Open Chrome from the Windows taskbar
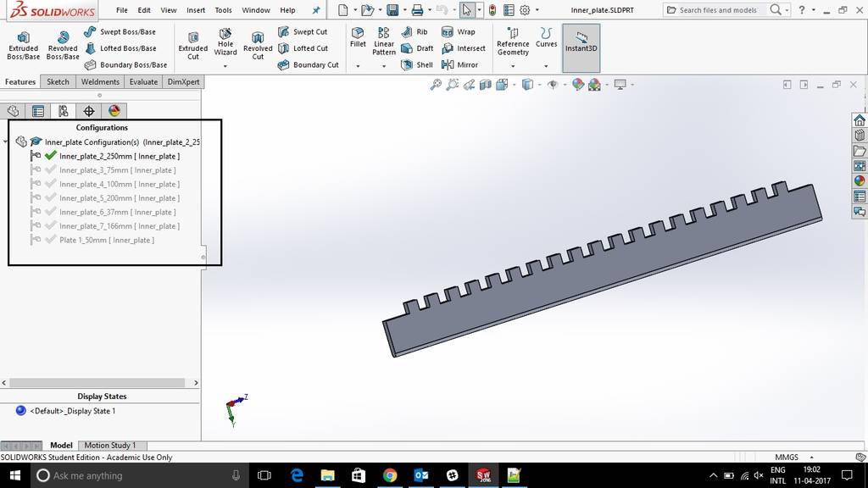The width and height of the screenshot is (868, 488). click(390, 475)
